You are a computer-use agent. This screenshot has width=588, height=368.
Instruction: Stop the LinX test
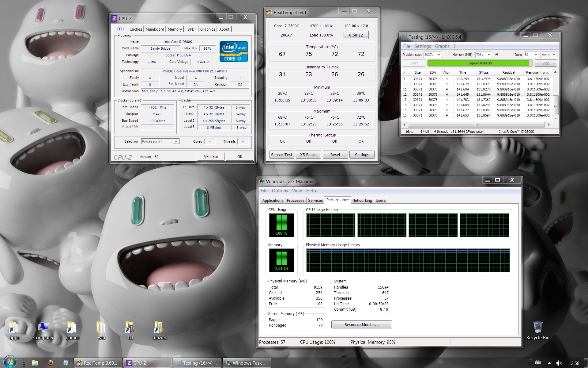pos(545,63)
